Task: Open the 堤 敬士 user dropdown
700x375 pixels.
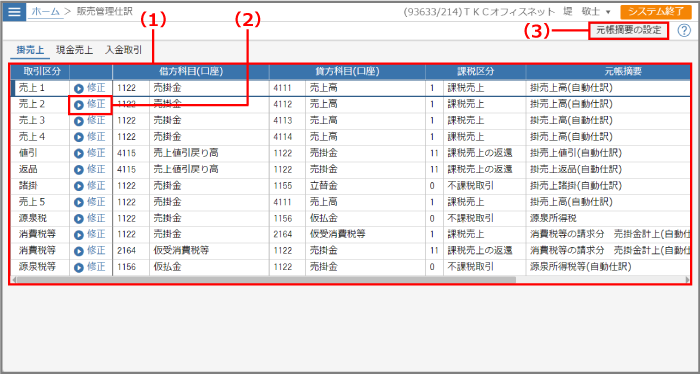Action: click(588, 12)
